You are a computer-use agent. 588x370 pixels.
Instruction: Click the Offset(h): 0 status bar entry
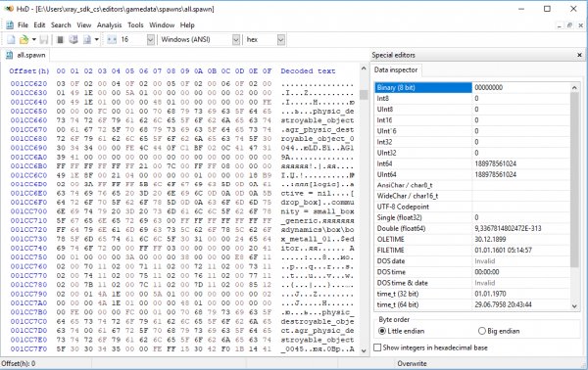tap(18, 363)
